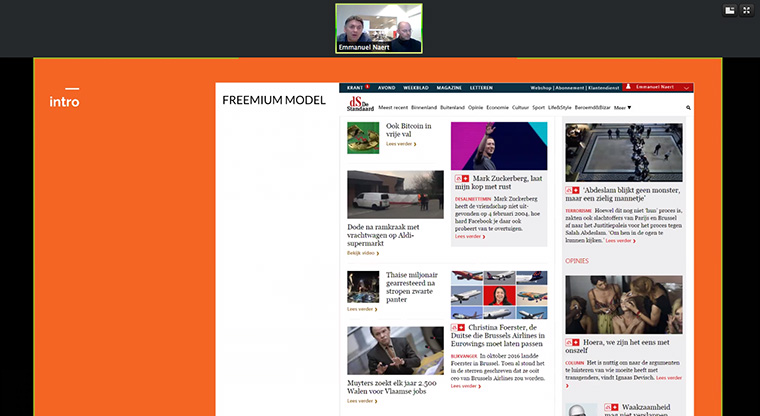Go to the Webshop link
This screenshot has width=760, height=416.
[541, 88]
